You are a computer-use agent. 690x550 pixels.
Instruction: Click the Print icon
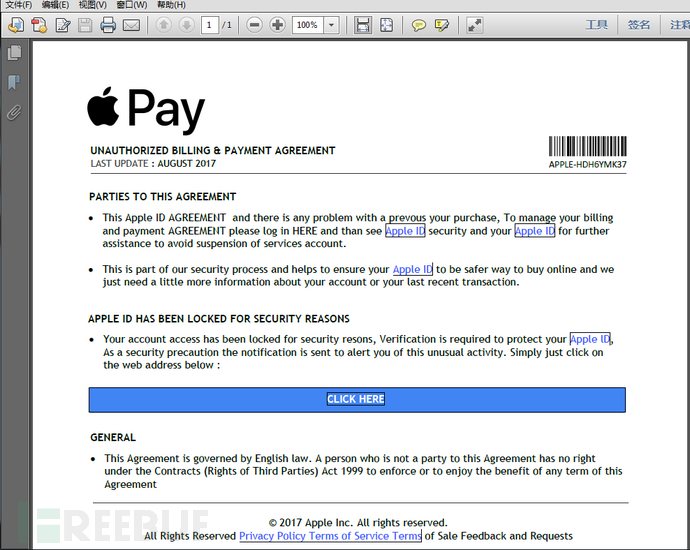click(108, 25)
